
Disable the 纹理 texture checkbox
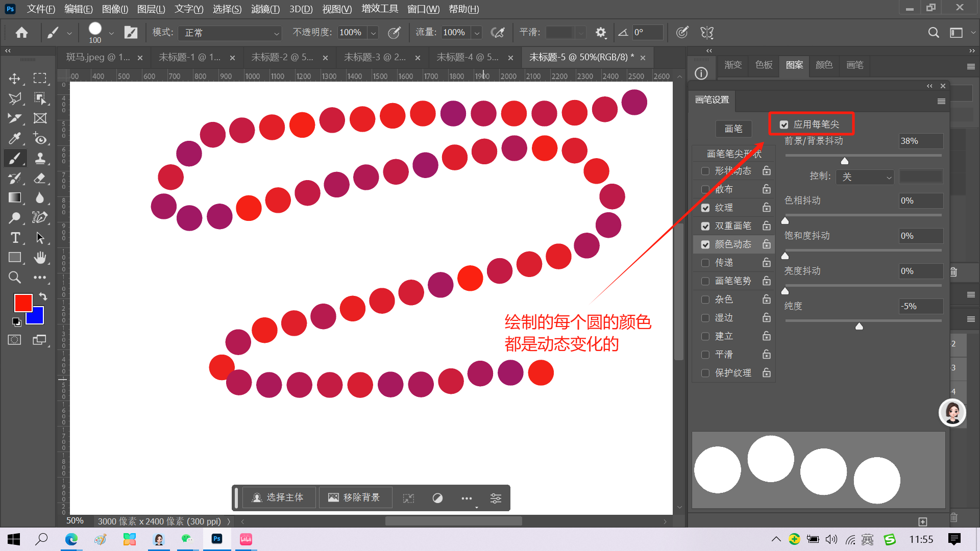tap(705, 208)
